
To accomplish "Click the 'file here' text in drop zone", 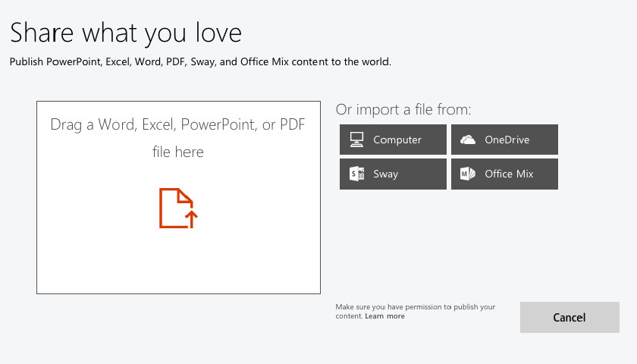I will point(178,152).
